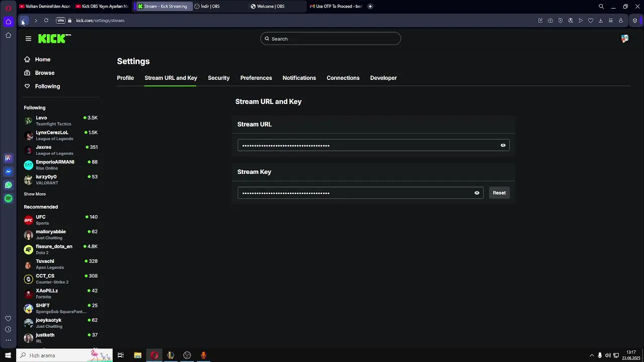
Task: Click the Stream URL field
Action: (373, 145)
